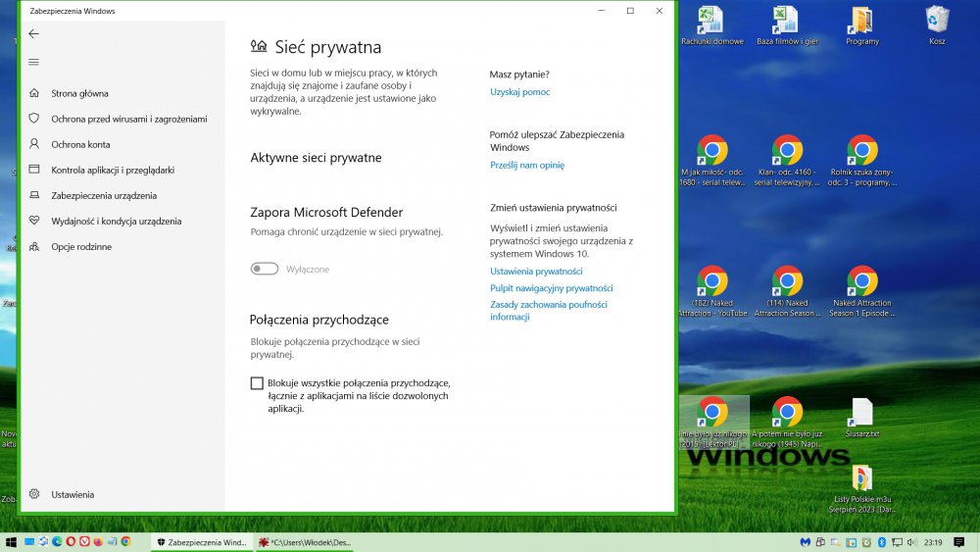Open the hamburger navigation menu
The image size is (980, 552).
33,62
